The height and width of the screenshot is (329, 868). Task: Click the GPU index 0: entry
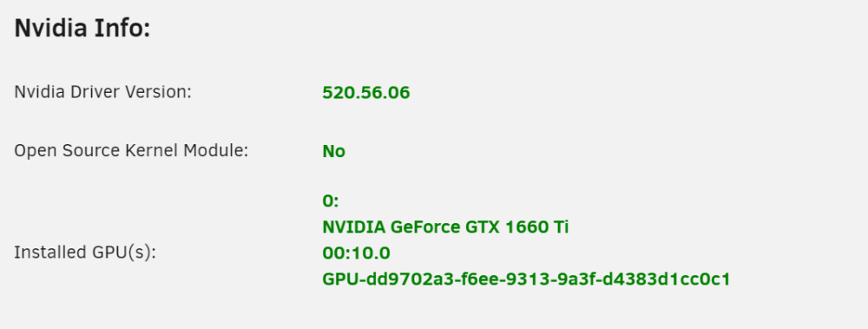(x=331, y=201)
